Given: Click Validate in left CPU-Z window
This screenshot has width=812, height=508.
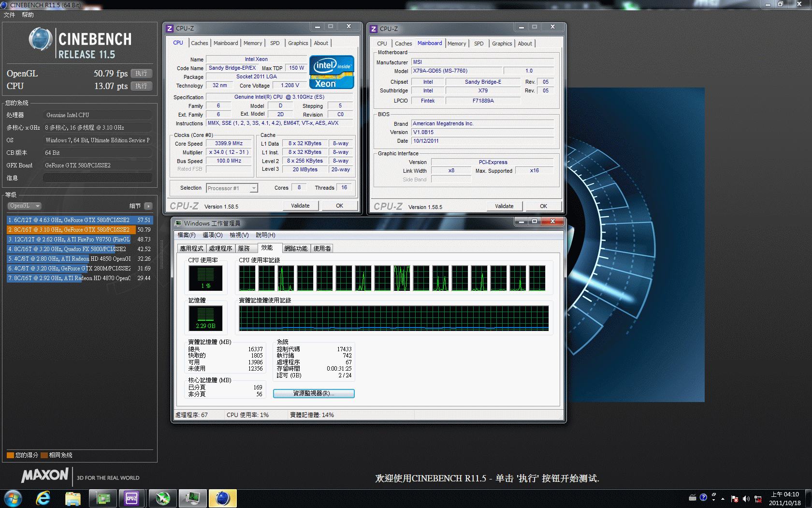Looking at the screenshot, I should (300, 206).
